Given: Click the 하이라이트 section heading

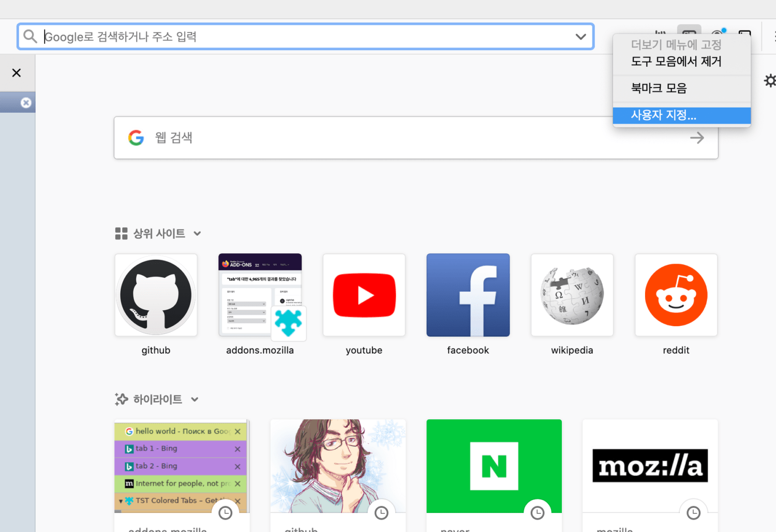Looking at the screenshot, I should click(158, 400).
